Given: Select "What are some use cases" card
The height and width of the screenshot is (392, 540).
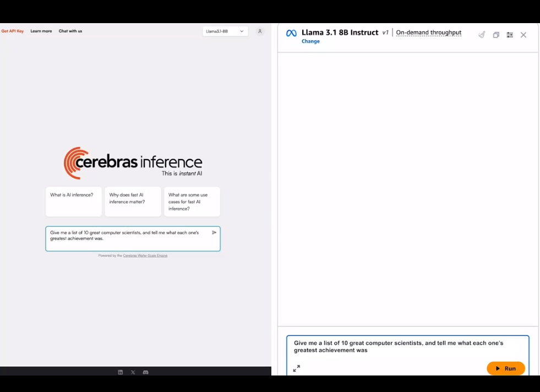Looking at the screenshot, I should (192, 202).
